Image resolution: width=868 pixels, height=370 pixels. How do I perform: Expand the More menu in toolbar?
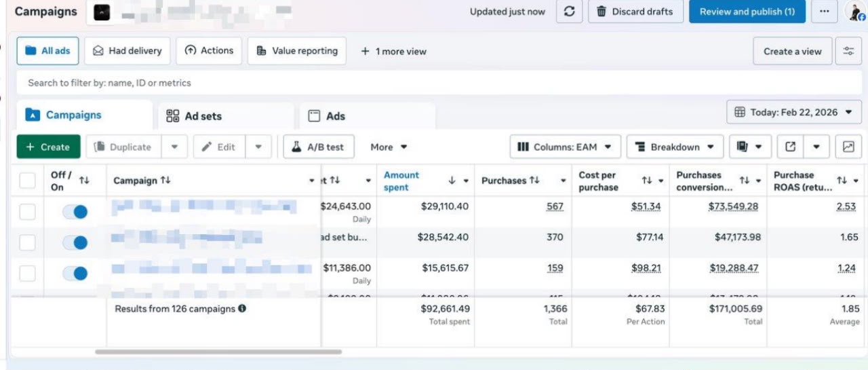pyautogui.click(x=389, y=147)
